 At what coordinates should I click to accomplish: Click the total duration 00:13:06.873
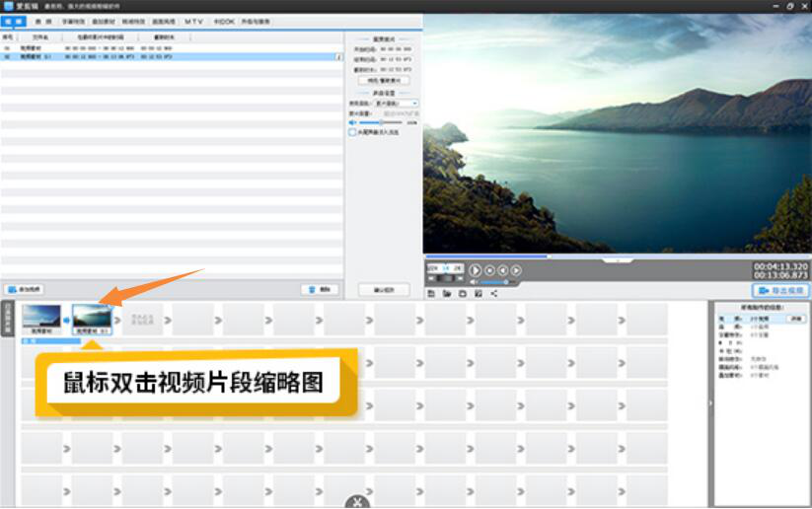coord(780,275)
